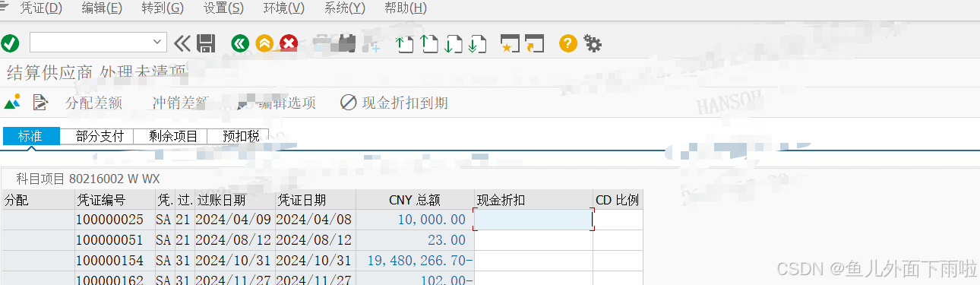Select the 分配 cell of row 100000025
Screen dimensions: 980x285
pos(38,220)
